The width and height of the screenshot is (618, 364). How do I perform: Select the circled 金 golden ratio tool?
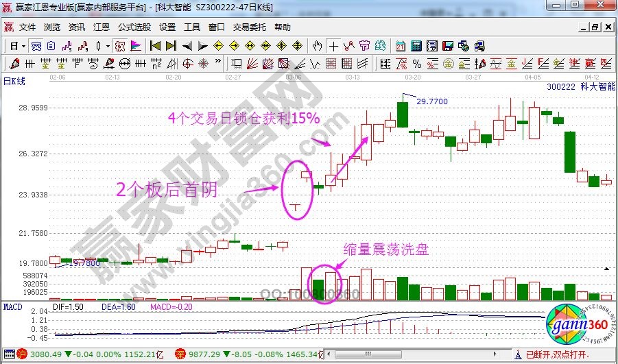448,64
